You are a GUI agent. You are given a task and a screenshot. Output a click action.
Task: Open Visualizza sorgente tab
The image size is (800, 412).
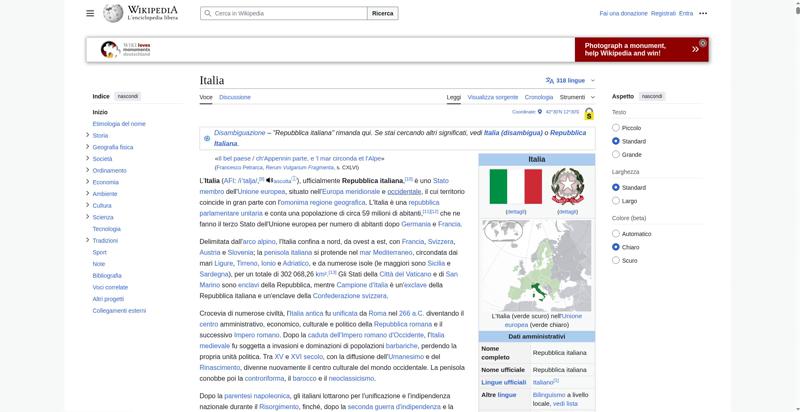pyautogui.click(x=493, y=97)
